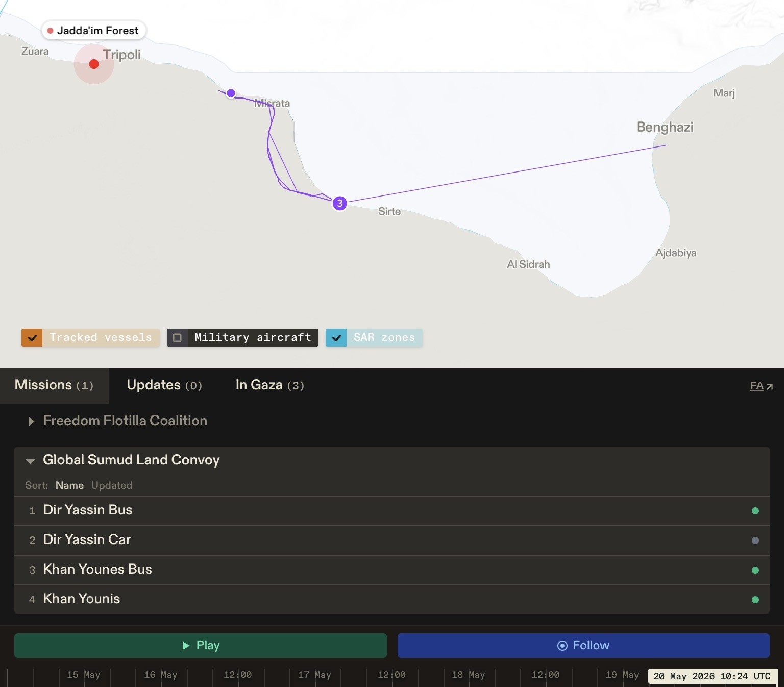This screenshot has height=687, width=784.
Task: Click the Sirte label on the map
Action: click(389, 211)
